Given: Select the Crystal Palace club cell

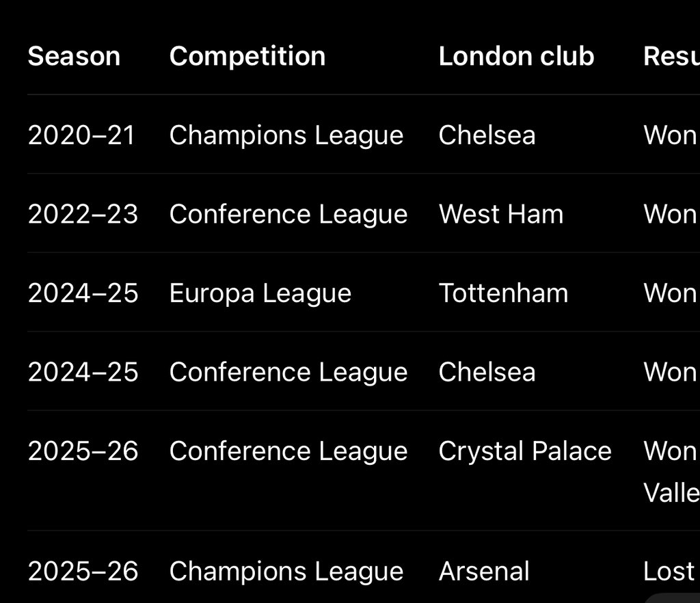Looking at the screenshot, I should click(524, 451).
